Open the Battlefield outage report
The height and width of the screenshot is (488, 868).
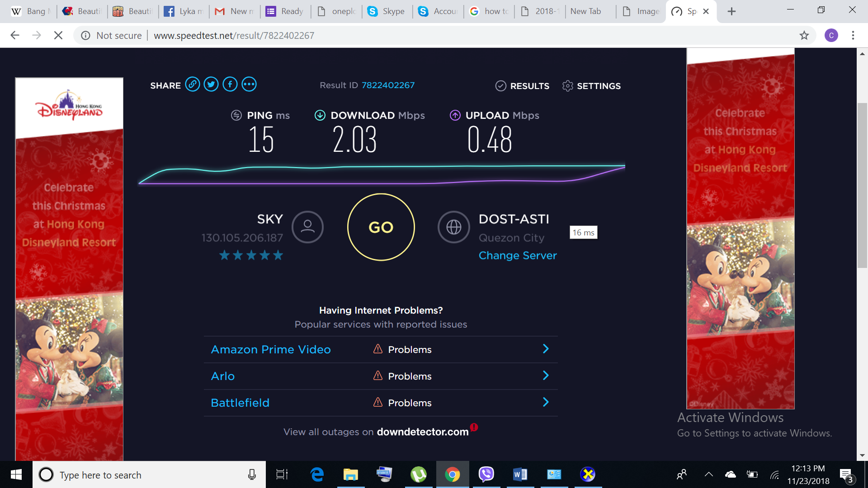[x=240, y=403]
